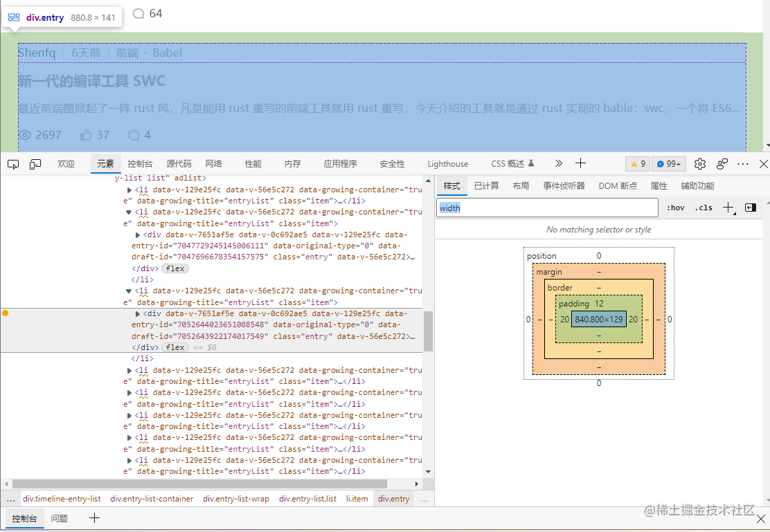The image size is (770, 532).
Task: Toggle the computed styles sidebar icon
Action: (751, 208)
